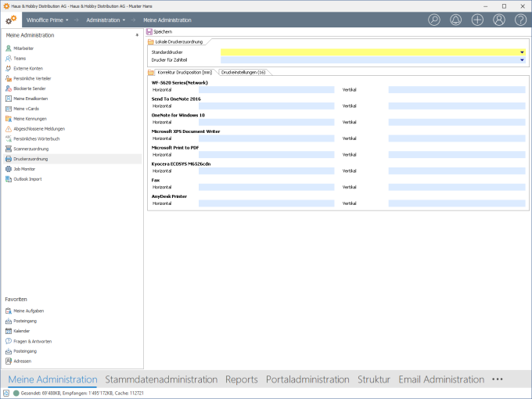
Task: Click the Persönliches Wörterbuch icon
Action: 9,138
